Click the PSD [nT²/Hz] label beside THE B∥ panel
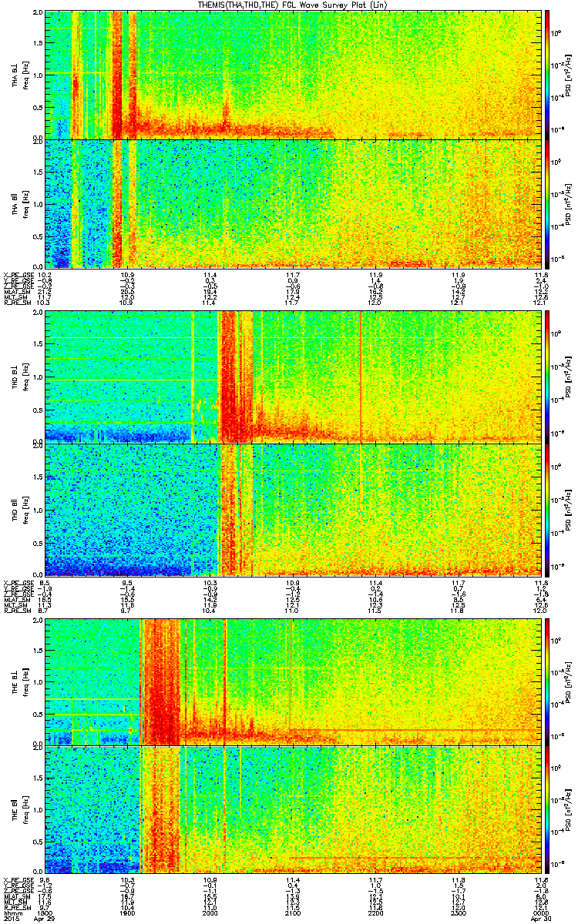The image size is (578, 924). click(x=569, y=810)
